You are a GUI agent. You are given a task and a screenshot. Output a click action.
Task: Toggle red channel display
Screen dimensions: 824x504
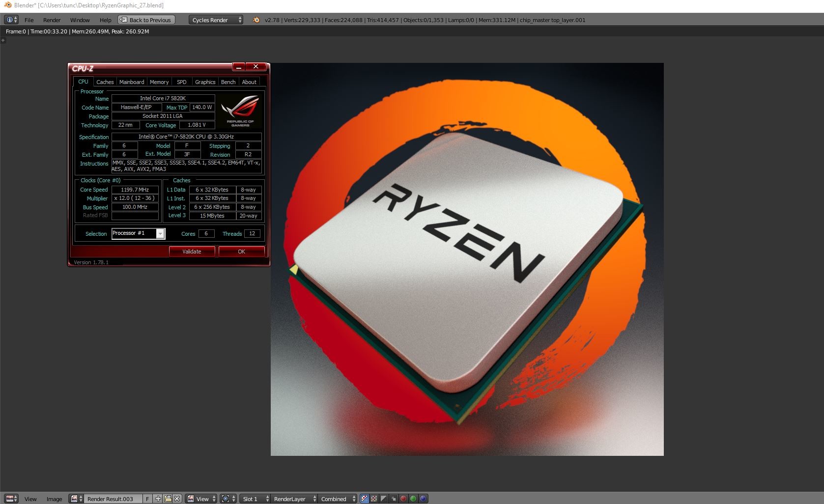[x=403, y=499]
